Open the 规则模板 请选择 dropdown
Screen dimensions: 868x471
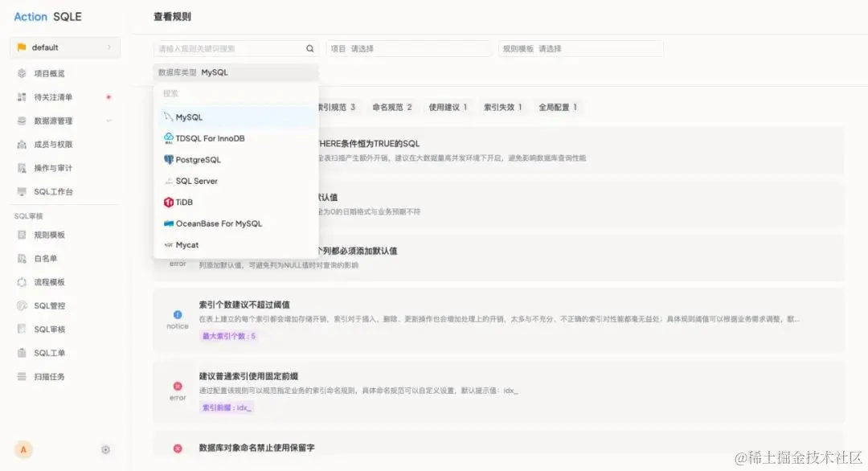pyautogui.click(x=581, y=49)
